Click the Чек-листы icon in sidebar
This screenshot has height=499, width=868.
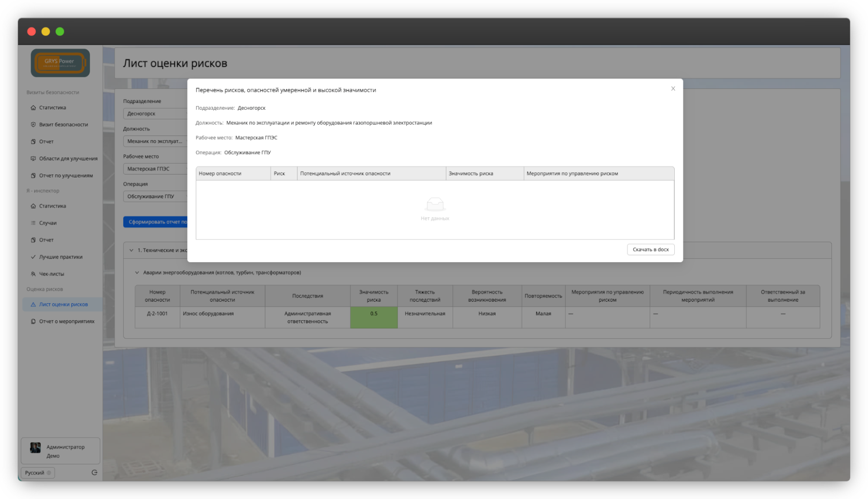[x=33, y=274]
